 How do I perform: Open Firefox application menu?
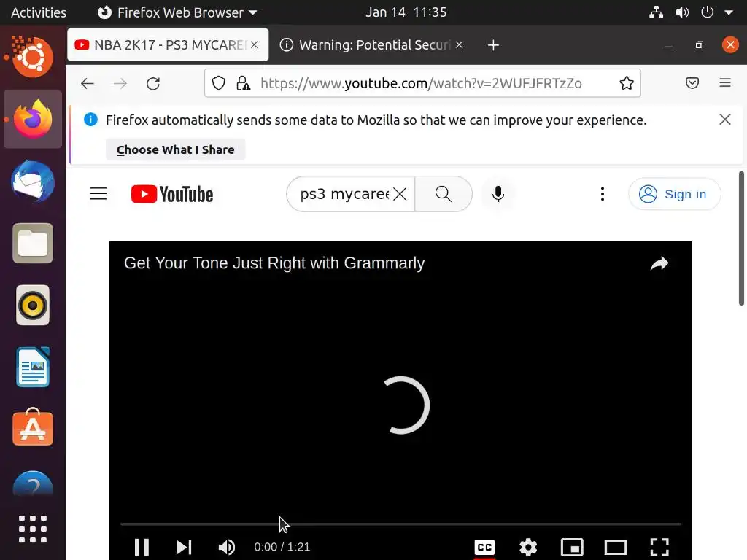tap(724, 83)
